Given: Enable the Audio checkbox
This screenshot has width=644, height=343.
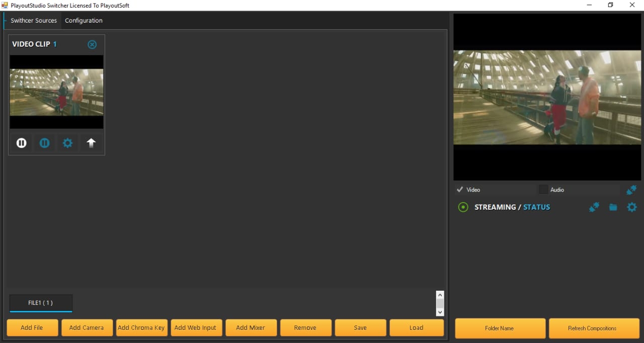Looking at the screenshot, I should 543,190.
